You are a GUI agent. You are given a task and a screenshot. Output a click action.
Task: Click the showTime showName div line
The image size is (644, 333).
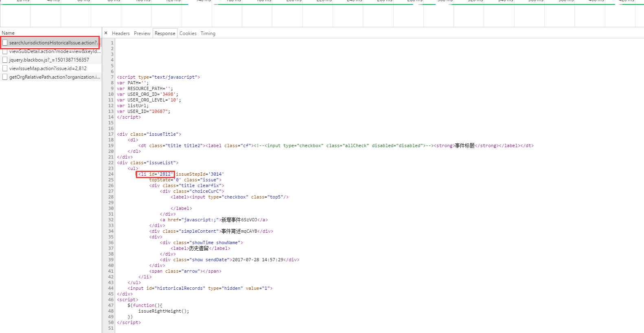(x=201, y=243)
